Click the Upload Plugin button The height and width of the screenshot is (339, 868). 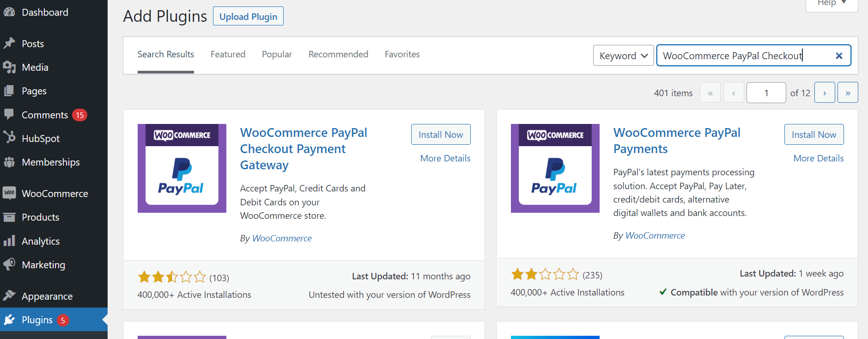pyautogui.click(x=248, y=16)
